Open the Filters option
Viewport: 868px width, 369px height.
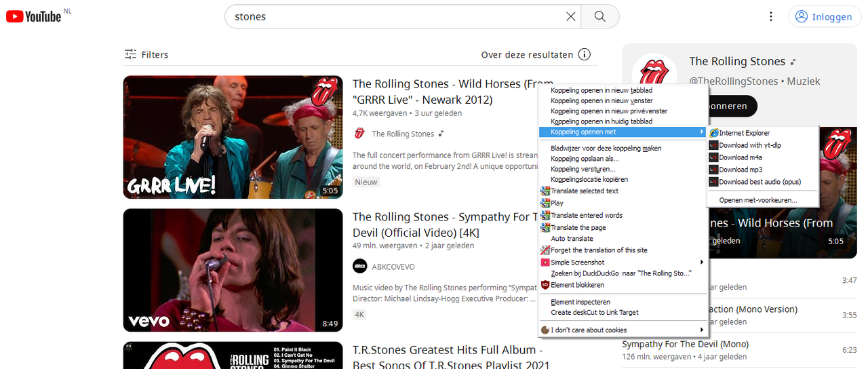point(146,54)
